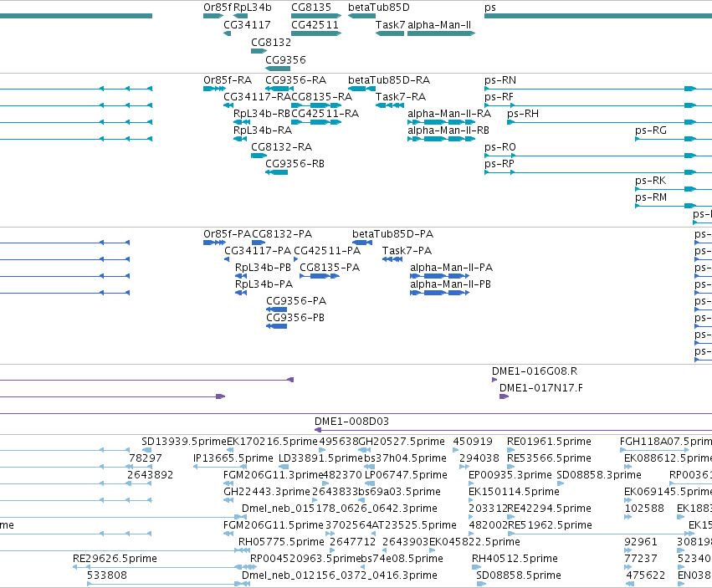
Task: Click the DME1-016G08.R clone label
Action: point(535,371)
